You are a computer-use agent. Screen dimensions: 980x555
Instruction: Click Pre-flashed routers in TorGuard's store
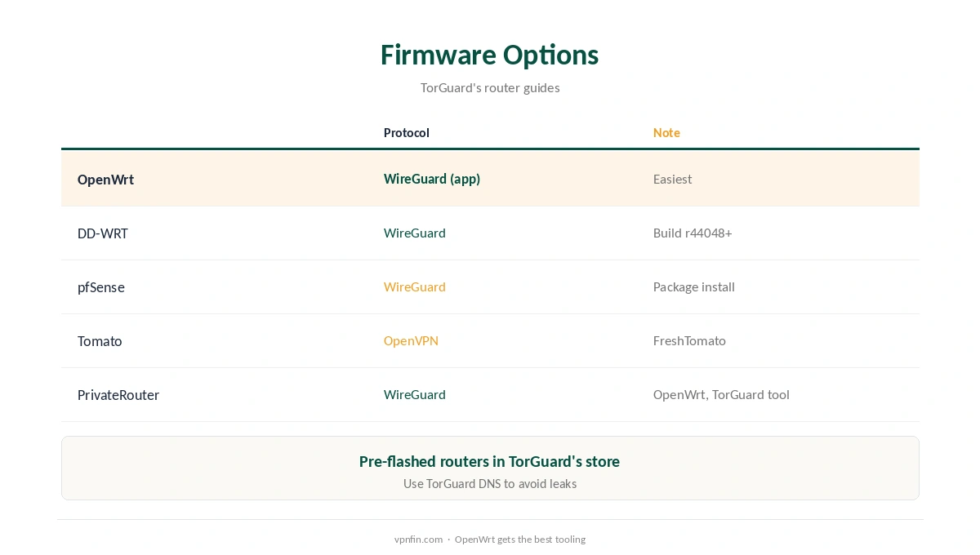pos(489,461)
